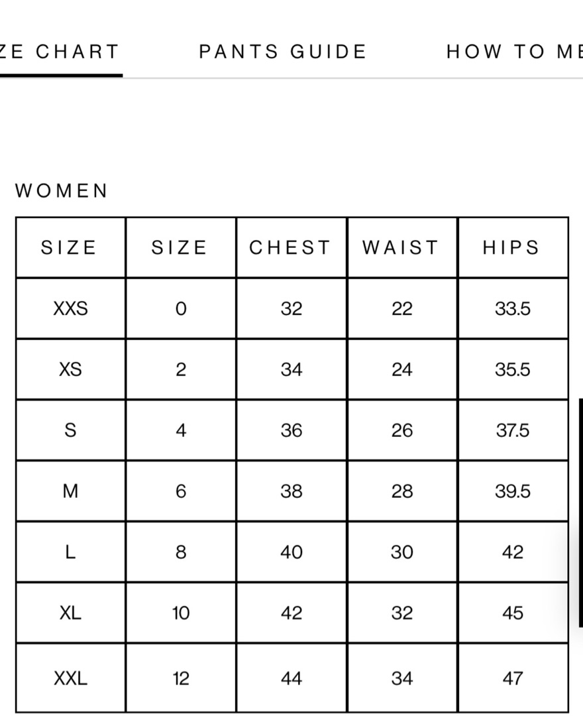Click the XXL size row label
The image size is (583, 728).
70,678
